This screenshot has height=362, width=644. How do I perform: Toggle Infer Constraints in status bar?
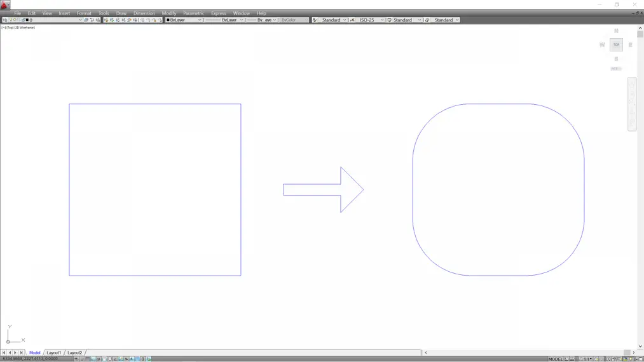click(76, 359)
